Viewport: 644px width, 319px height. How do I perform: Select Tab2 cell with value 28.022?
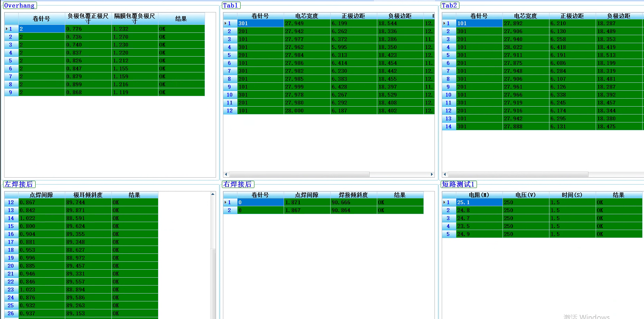526,47
